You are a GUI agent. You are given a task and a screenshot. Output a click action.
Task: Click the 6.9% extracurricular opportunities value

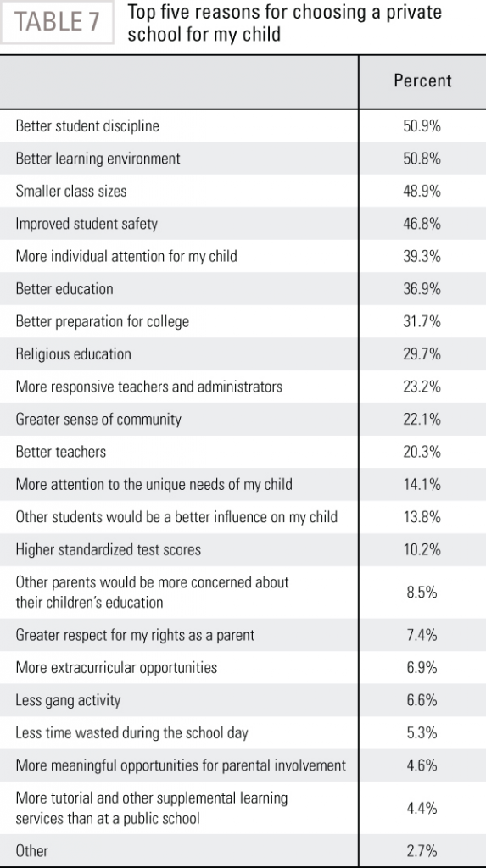422,668
